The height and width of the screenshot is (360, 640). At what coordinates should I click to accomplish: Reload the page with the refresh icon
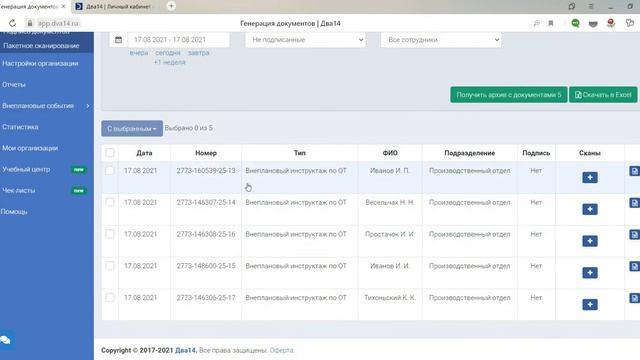pyautogui.click(x=12, y=23)
